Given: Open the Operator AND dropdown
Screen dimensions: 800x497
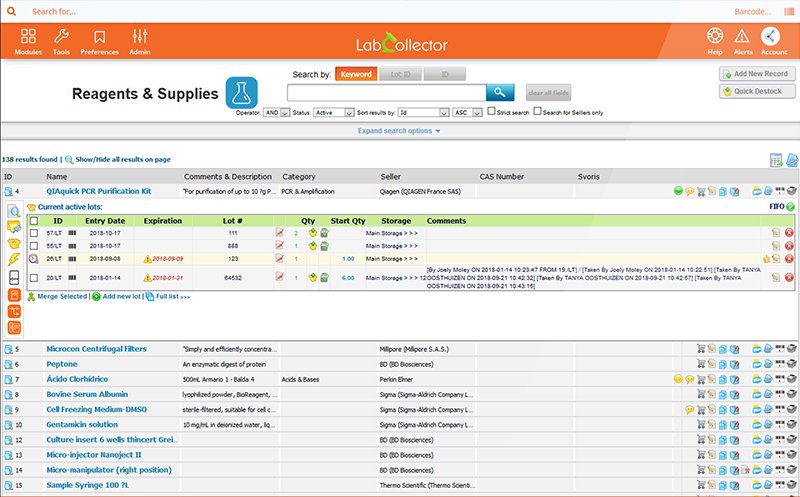Looking at the screenshot, I should pyautogui.click(x=277, y=112).
